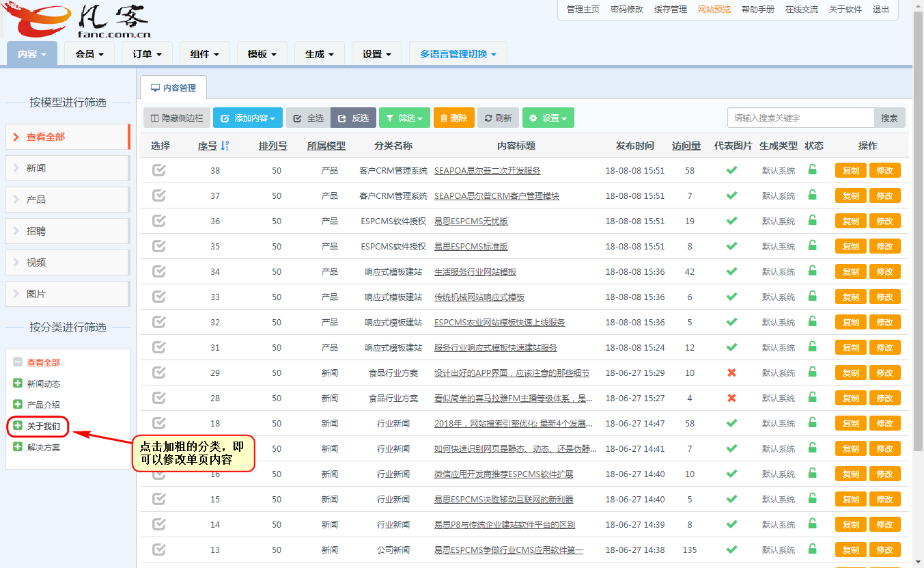Screen dimensions: 924x568
Task: Click 修改 for row 37
Action: pos(885,195)
